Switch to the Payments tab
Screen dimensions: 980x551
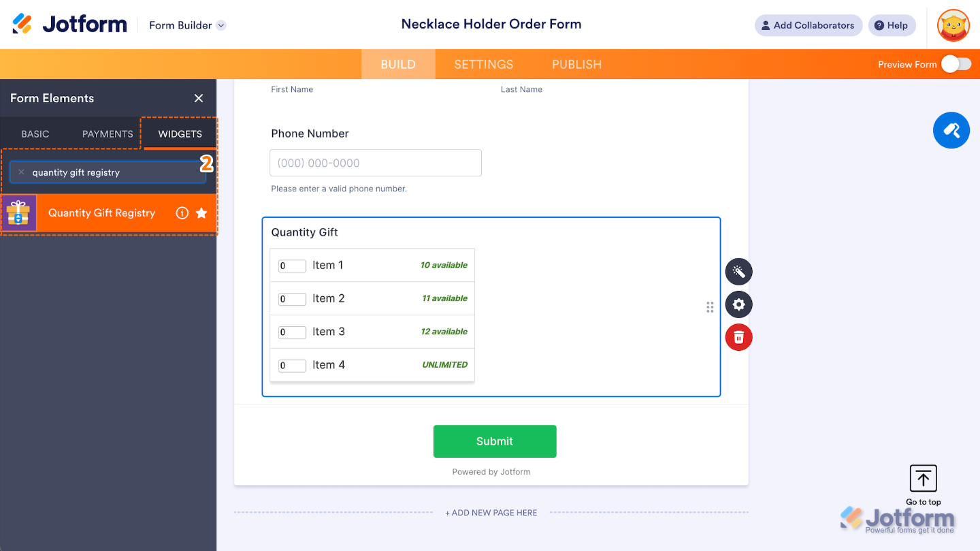pyautogui.click(x=108, y=133)
